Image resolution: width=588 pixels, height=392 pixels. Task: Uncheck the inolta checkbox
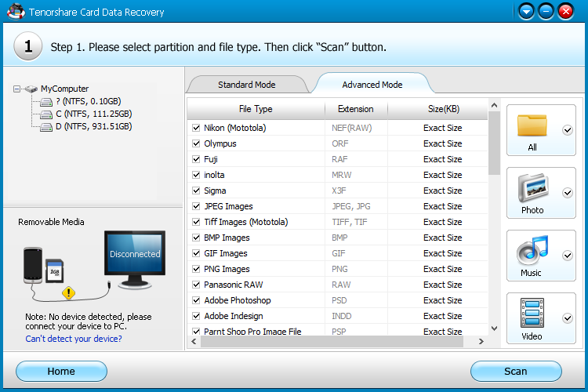[196, 175]
